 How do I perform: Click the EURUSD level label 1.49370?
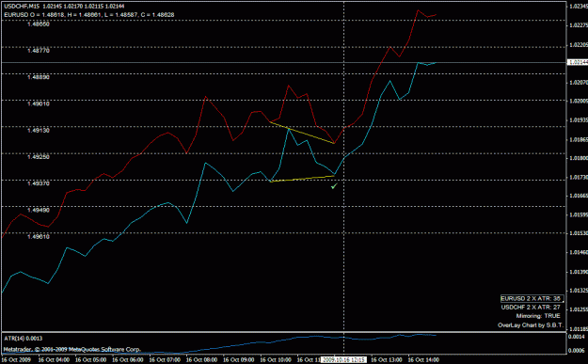(39, 183)
